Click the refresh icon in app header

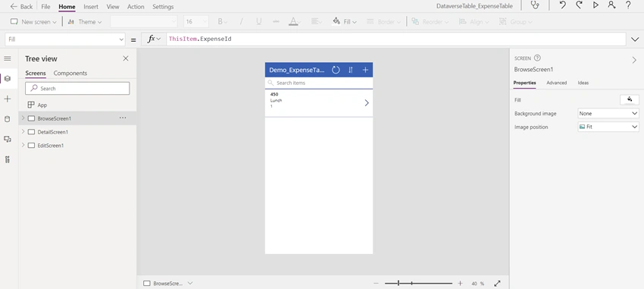[x=336, y=70]
